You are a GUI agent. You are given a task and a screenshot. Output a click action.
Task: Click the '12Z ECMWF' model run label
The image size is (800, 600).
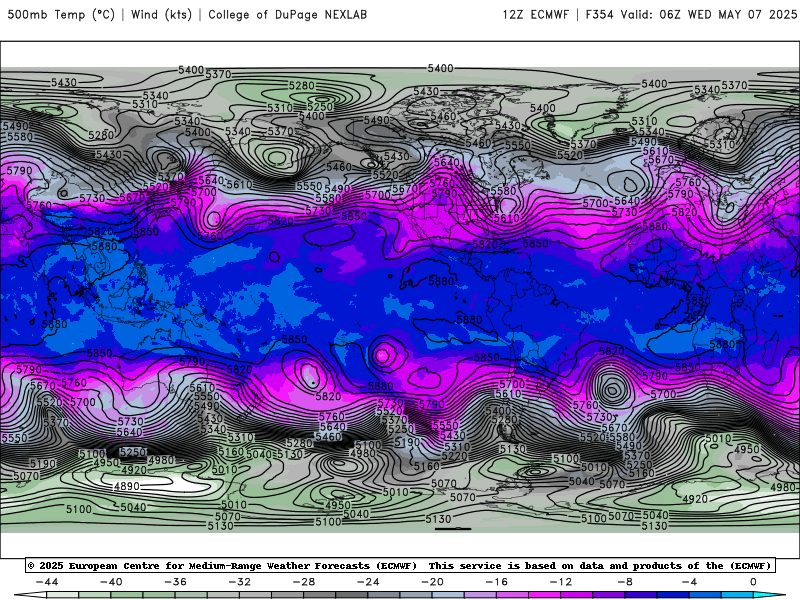(x=535, y=14)
